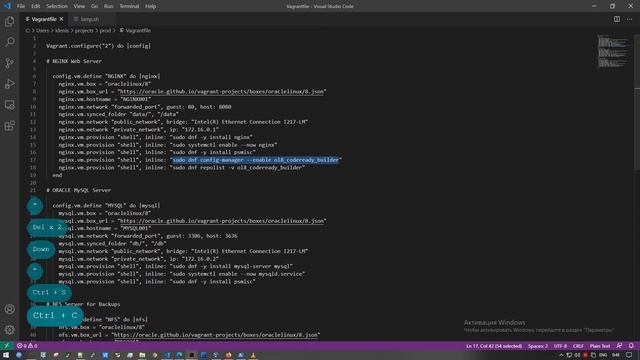Viewport: 640px width, 360px height.
Task: Switch to the Vagrantfile editor tab
Action: click(44, 19)
